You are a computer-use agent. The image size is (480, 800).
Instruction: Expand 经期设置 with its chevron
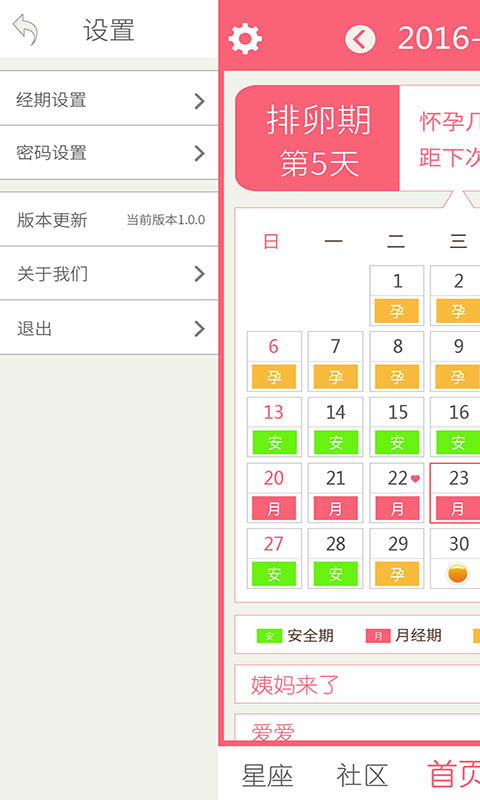tap(199, 101)
